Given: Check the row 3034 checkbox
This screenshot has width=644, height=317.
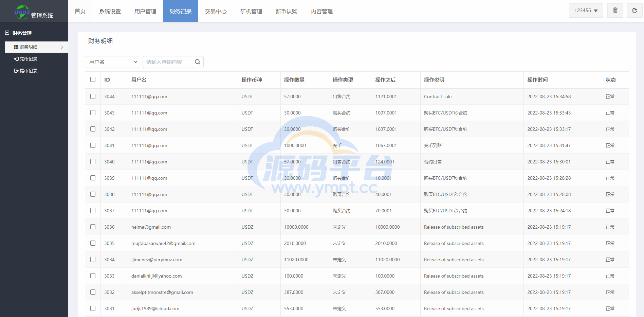Looking at the screenshot, I should pyautogui.click(x=93, y=260).
